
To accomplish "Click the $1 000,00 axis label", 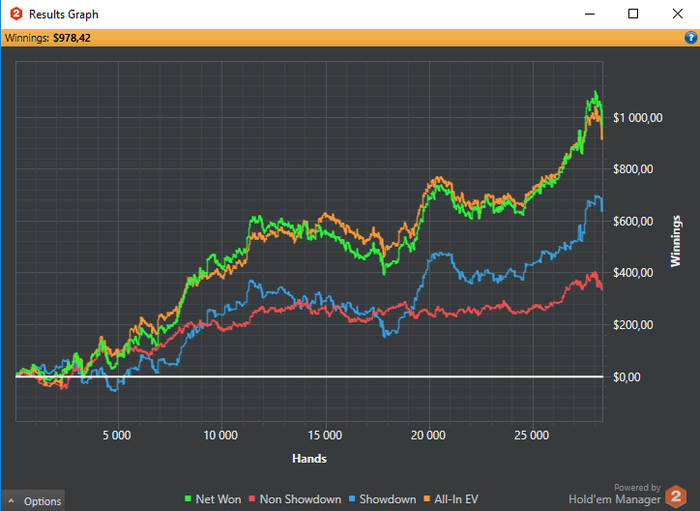I will (x=638, y=118).
